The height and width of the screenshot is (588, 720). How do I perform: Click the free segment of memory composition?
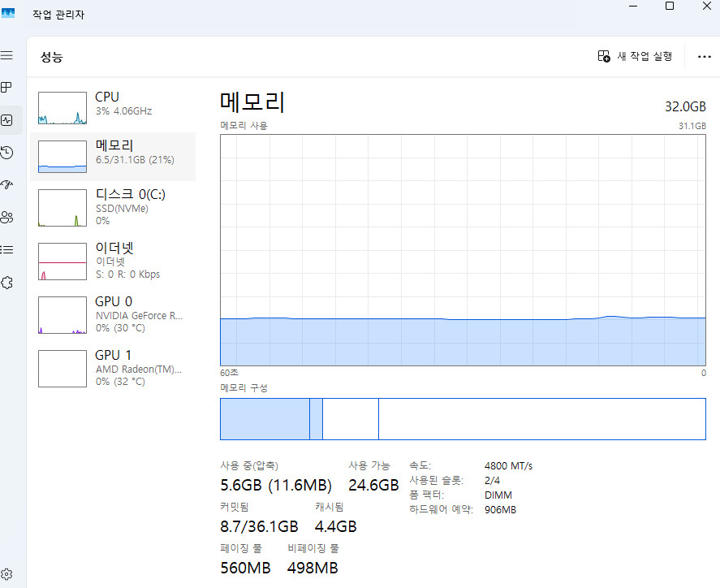click(542, 419)
